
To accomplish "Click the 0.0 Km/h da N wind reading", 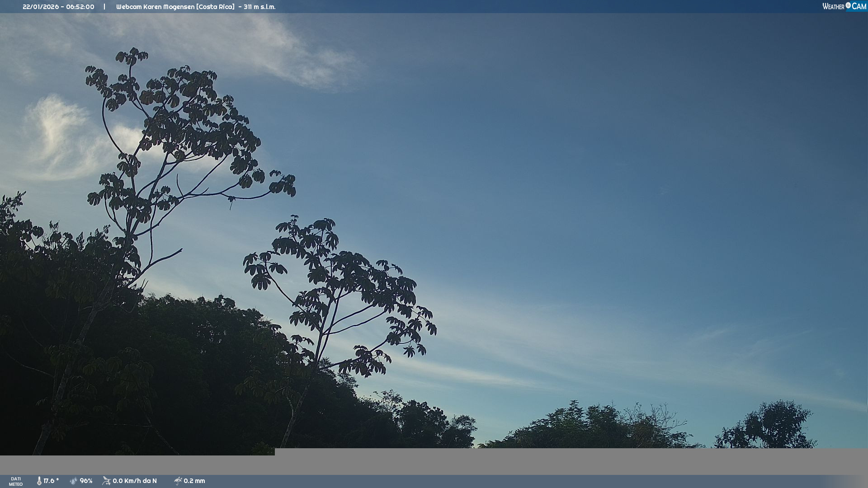I will (x=135, y=481).
